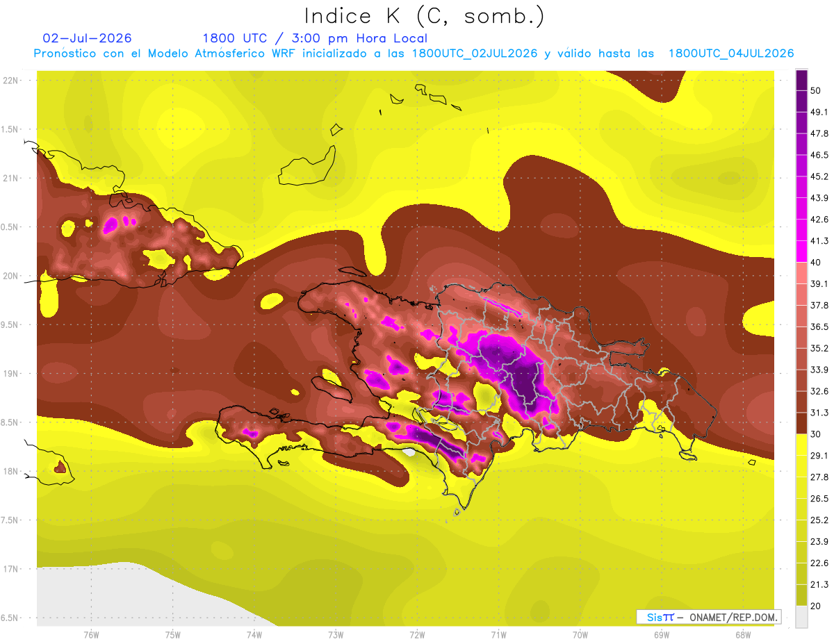Click the colorbar value 49.1
This screenshot has width=834, height=644.
tap(819, 112)
